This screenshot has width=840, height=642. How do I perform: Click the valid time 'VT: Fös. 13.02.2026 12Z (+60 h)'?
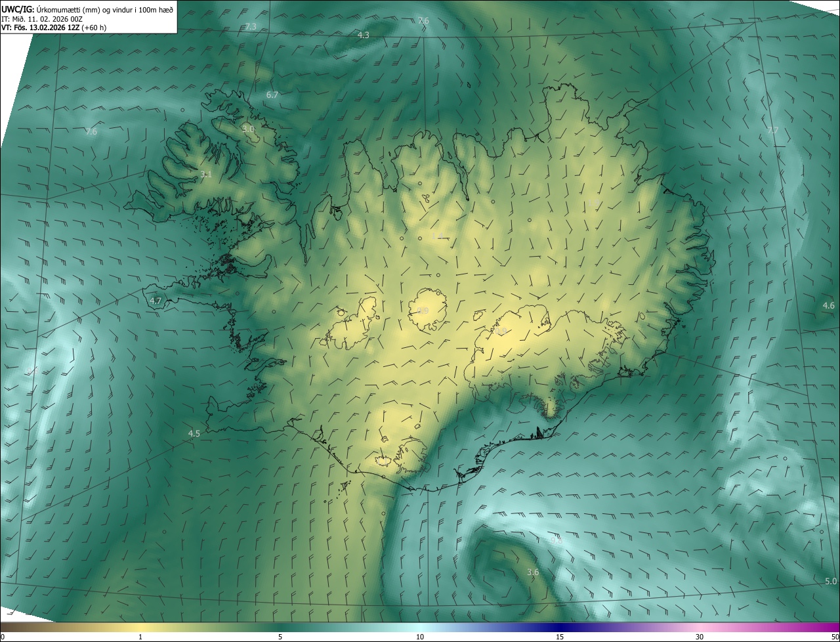(54, 28)
